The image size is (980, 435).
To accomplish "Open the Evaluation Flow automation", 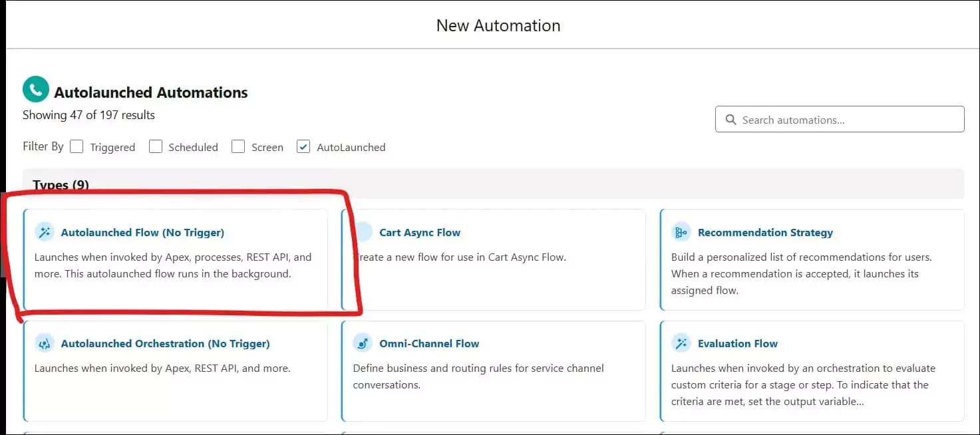I will pyautogui.click(x=737, y=343).
